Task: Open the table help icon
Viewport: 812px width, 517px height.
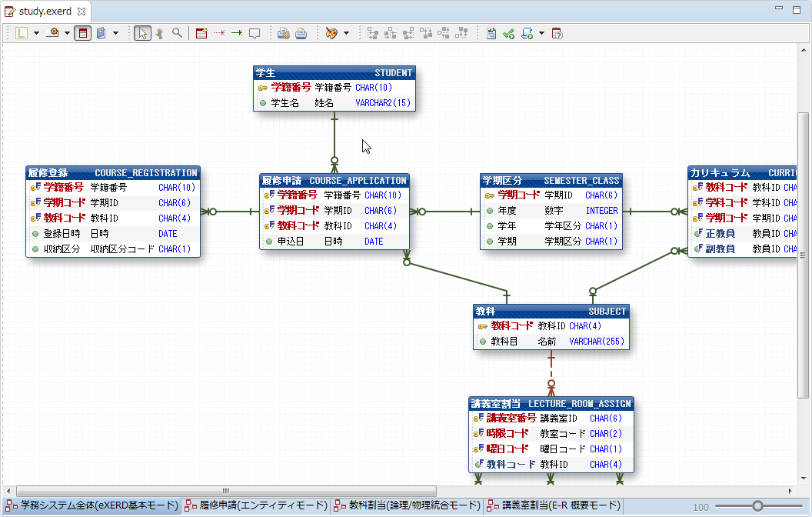Action: coord(557,34)
